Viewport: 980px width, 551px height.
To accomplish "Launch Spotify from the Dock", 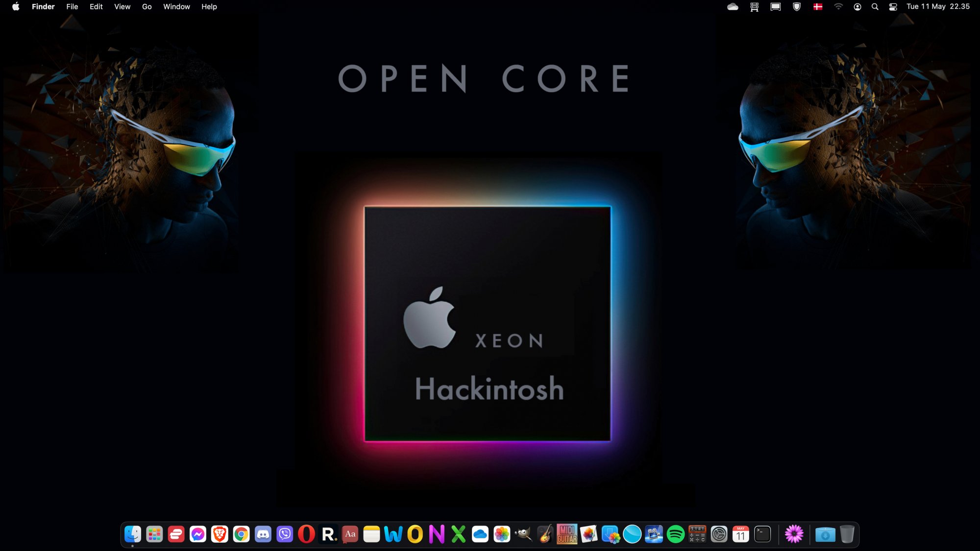I will point(676,534).
